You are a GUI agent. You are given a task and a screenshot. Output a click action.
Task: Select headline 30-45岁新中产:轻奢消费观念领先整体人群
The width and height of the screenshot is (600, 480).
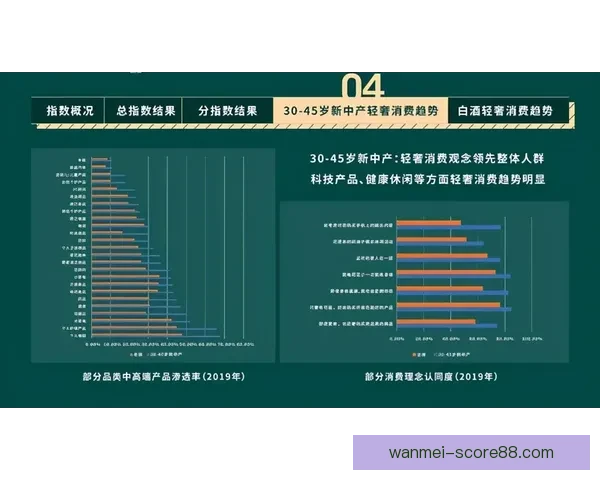point(427,158)
